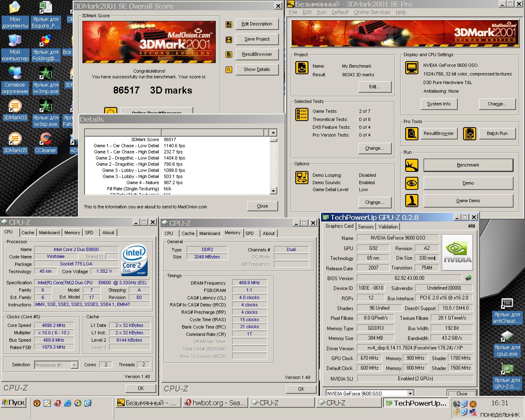Click the Pro Tools ResultBrowser icon
The height and width of the screenshot is (420, 525).
[x=412, y=134]
